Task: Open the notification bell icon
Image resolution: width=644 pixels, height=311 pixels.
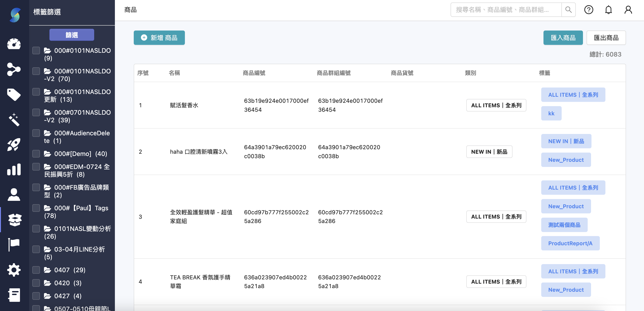Action: click(609, 10)
